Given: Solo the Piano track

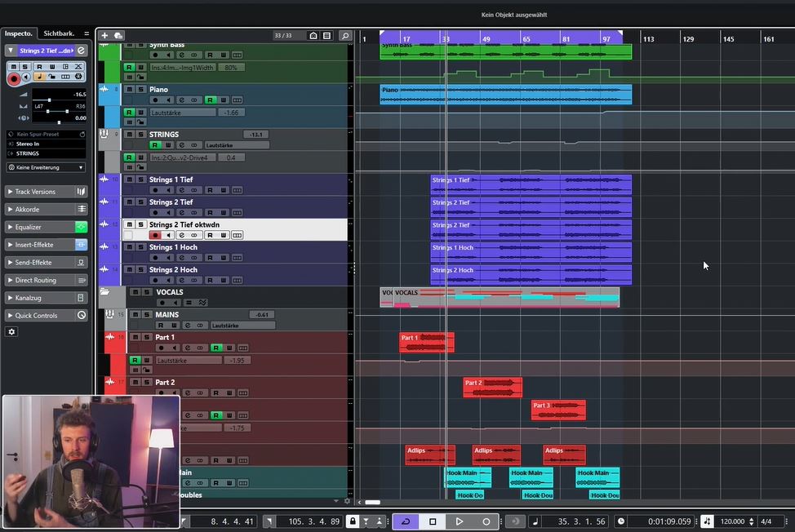Looking at the screenshot, I should [x=140, y=89].
